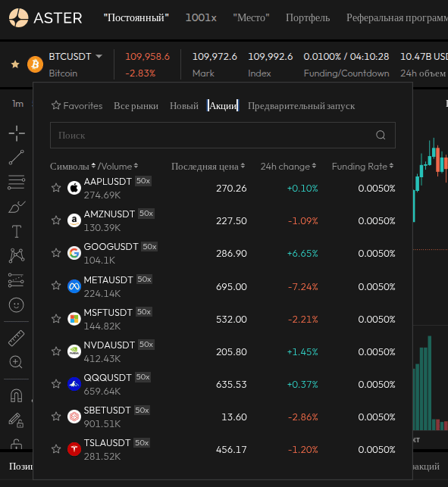Screen dimensions: 448x487
Task: Click the Bitcoin coin icon
Action: 35,64
